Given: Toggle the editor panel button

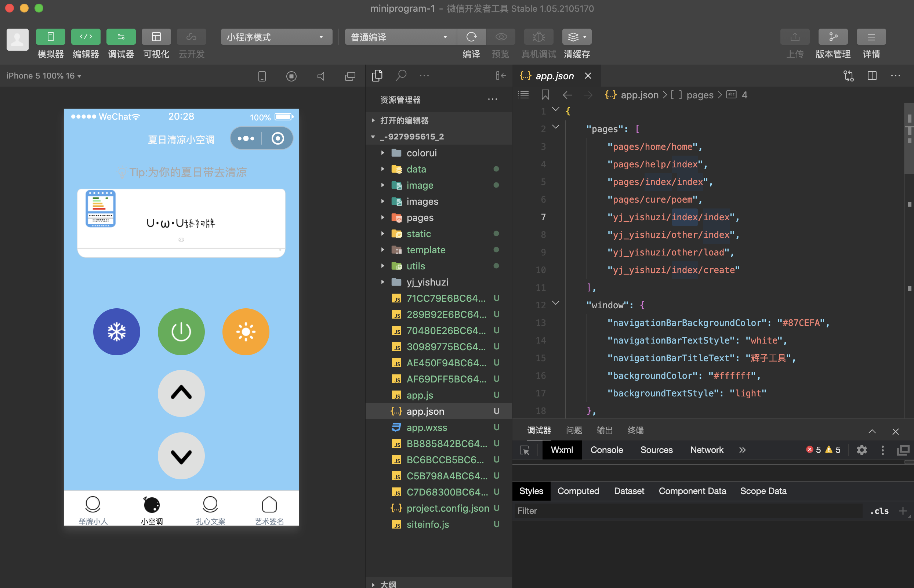Looking at the screenshot, I should 86,37.
